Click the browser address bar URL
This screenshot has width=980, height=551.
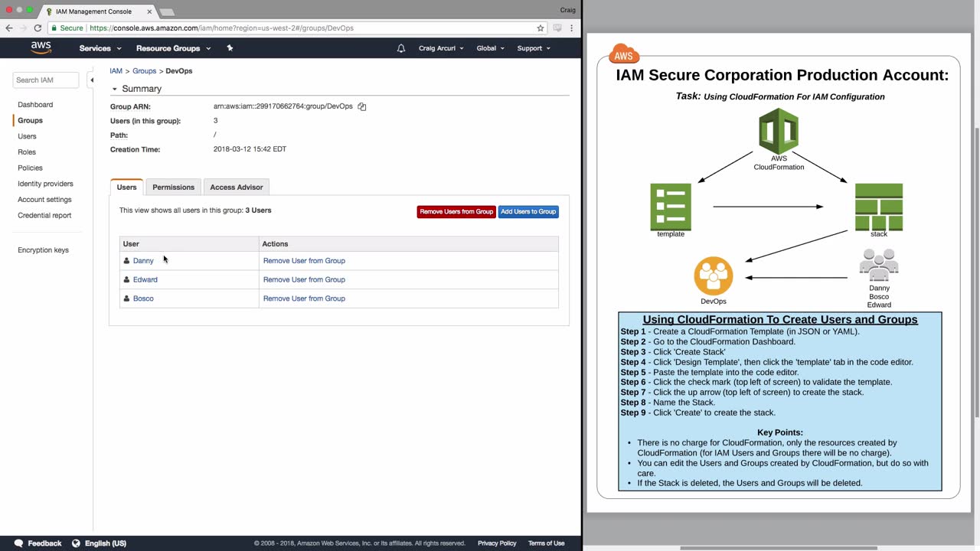pos(222,28)
